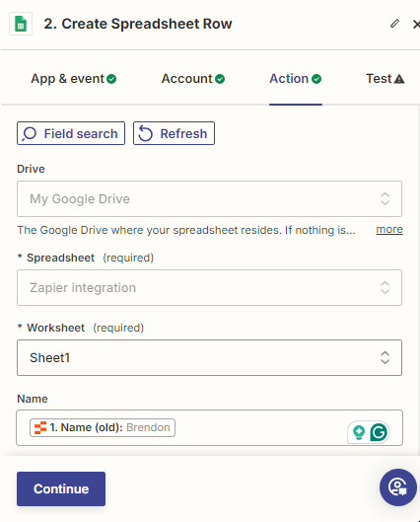Select the Action tab
Viewport: 420px width, 522px height.
tap(296, 79)
